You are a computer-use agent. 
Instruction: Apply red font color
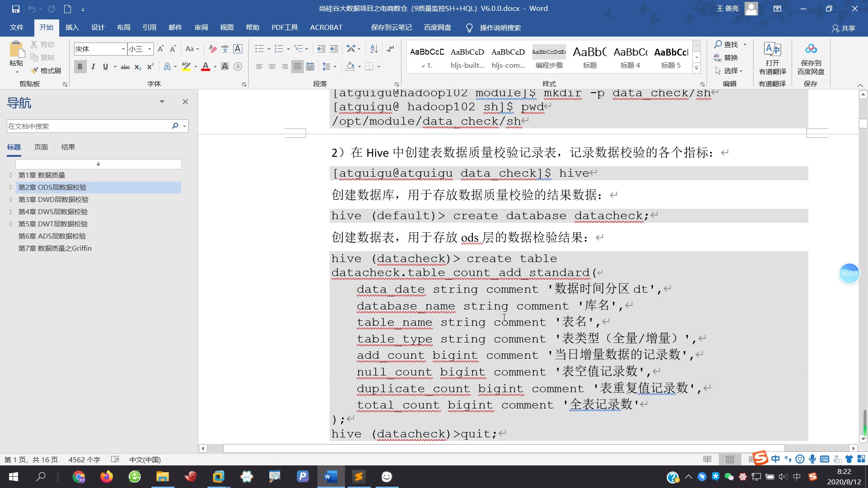click(205, 67)
